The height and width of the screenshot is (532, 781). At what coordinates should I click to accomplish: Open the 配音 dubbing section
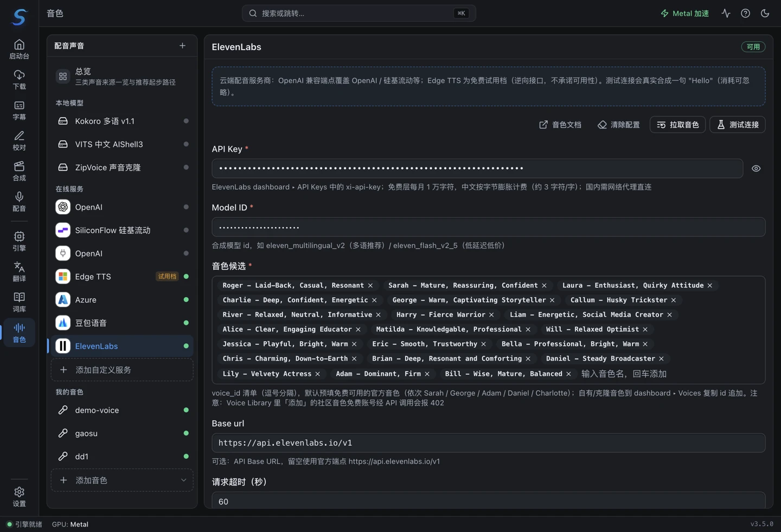19,201
